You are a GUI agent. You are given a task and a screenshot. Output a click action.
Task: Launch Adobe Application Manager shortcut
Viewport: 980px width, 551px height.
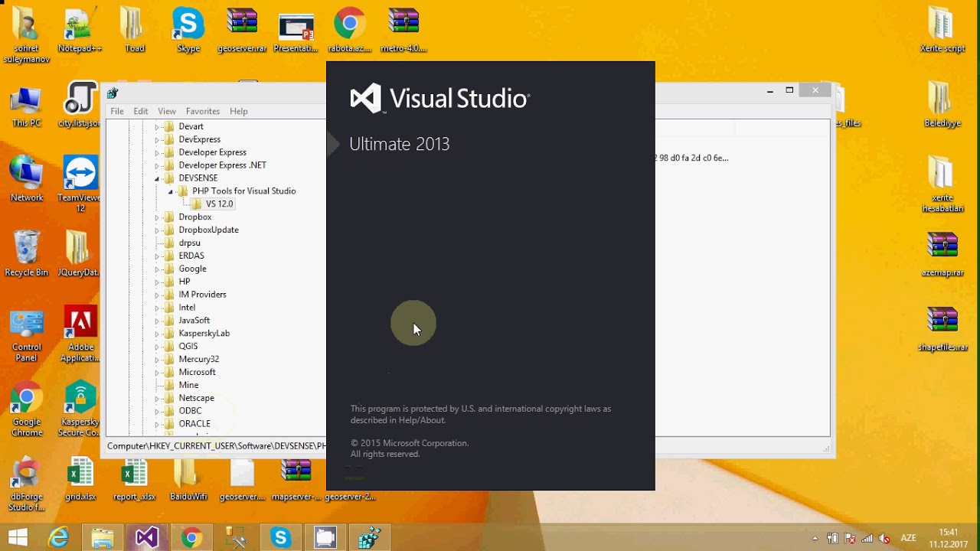click(80, 336)
